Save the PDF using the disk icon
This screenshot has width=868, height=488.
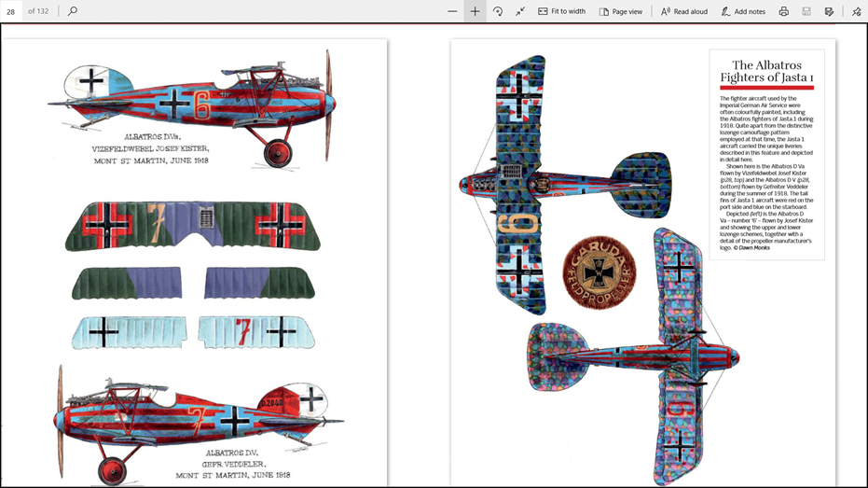tap(806, 11)
